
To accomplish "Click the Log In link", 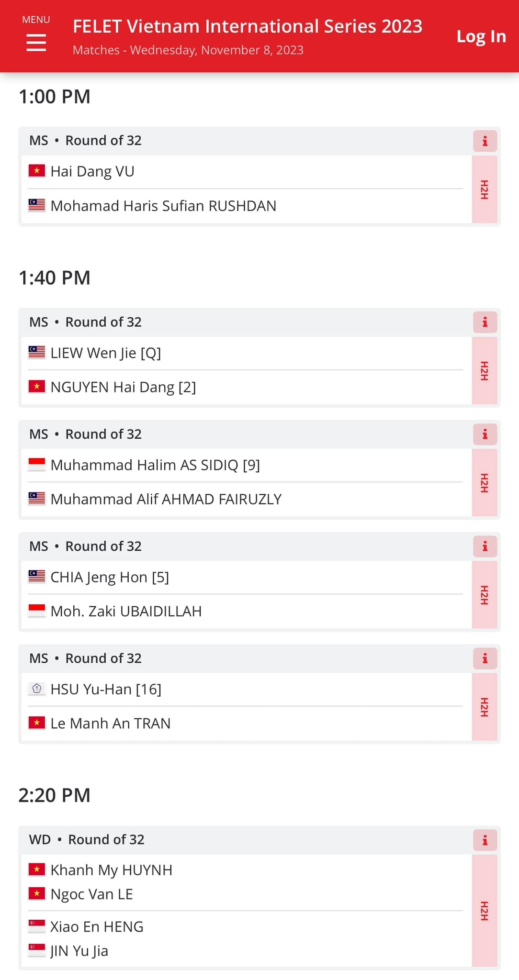I will 481,36.
